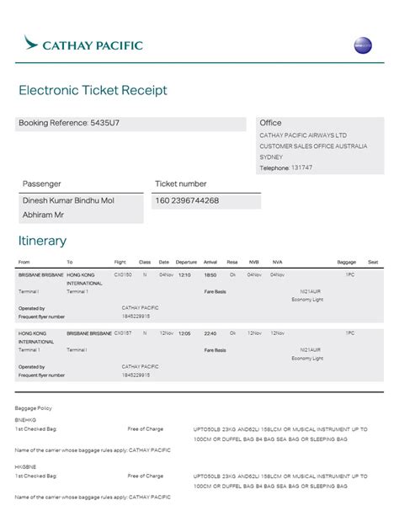Select flight number CX0157 in second row
The height and width of the screenshot is (532, 399).
click(123, 333)
